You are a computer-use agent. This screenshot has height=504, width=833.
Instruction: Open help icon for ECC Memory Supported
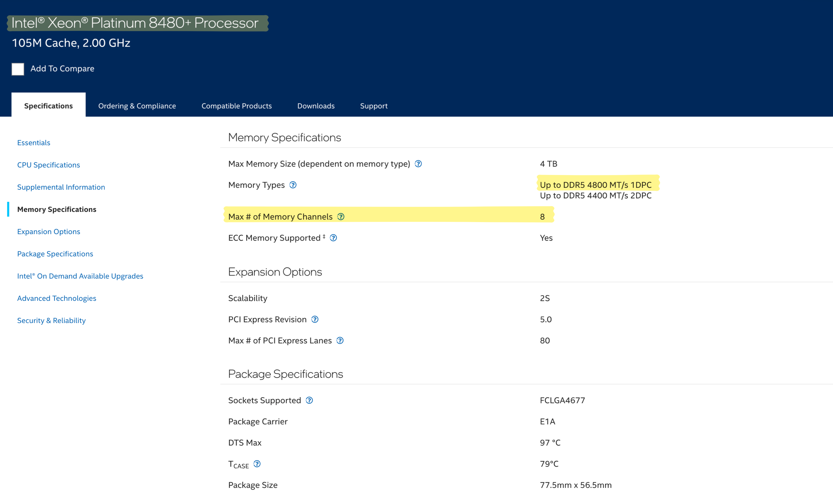333,238
